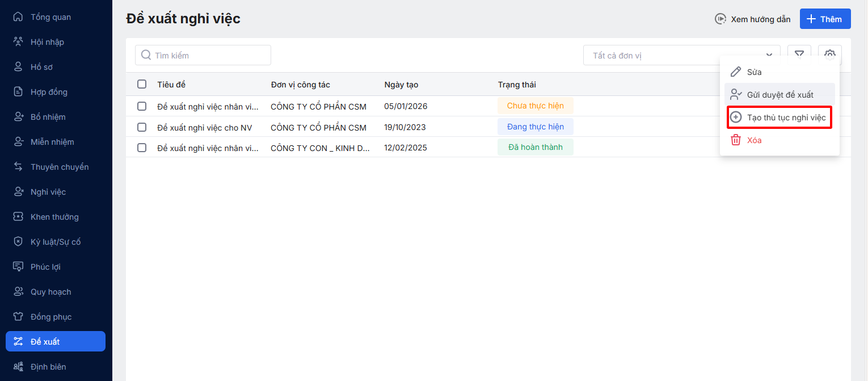
Task: Click the Khen thưởng sidebar icon
Action: (18, 217)
